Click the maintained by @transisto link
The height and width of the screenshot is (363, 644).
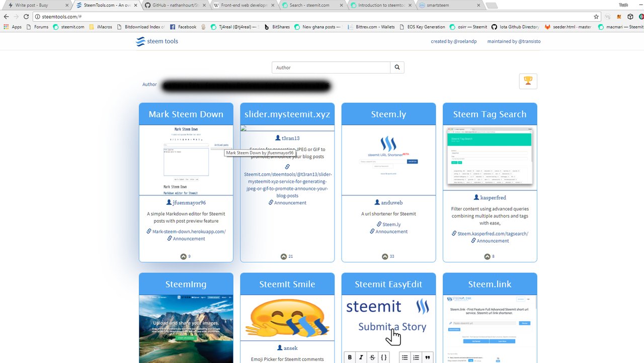pos(514,41)
